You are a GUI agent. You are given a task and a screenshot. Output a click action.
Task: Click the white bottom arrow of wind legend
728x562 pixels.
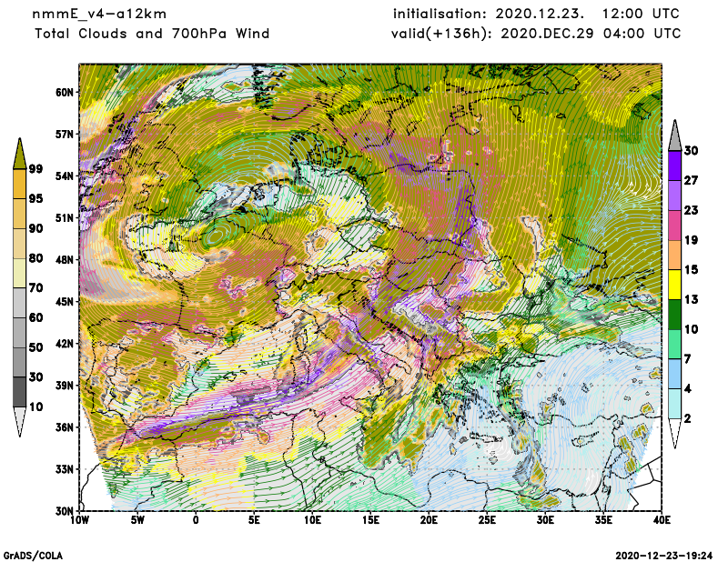click(x=675, y=434)
